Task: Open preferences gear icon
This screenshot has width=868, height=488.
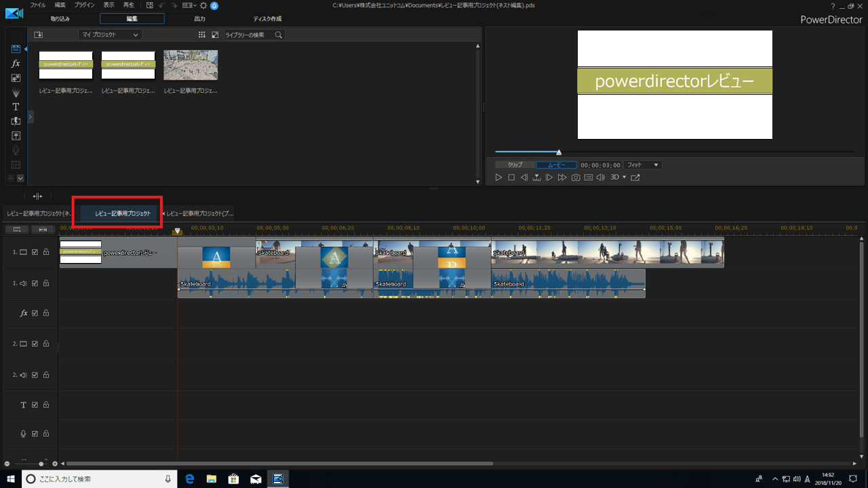Action: (x=203, y=5)
